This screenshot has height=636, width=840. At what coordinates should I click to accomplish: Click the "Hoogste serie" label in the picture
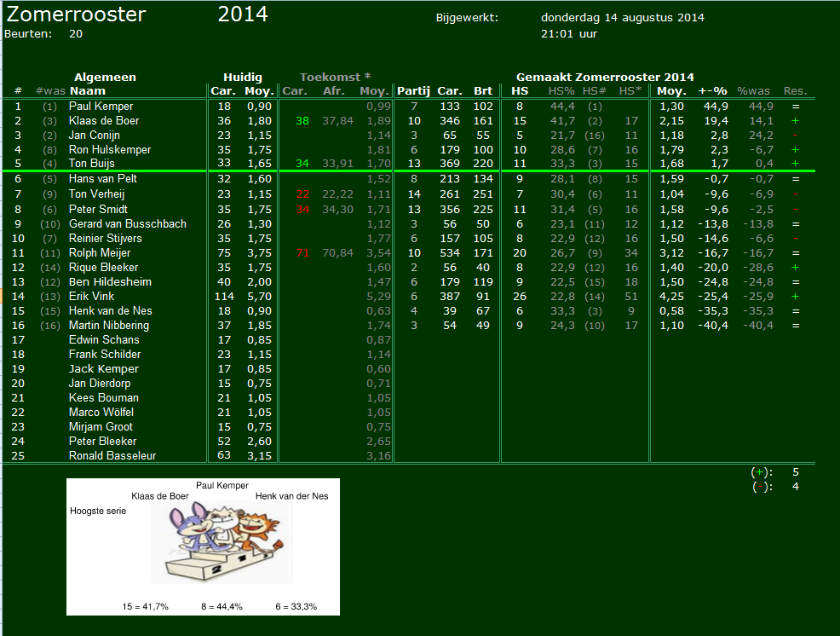click(98, 511)
